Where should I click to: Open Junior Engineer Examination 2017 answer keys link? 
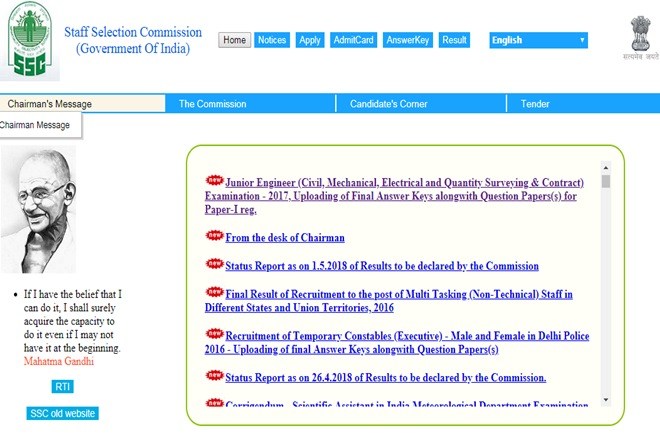[x=394, y=196]
